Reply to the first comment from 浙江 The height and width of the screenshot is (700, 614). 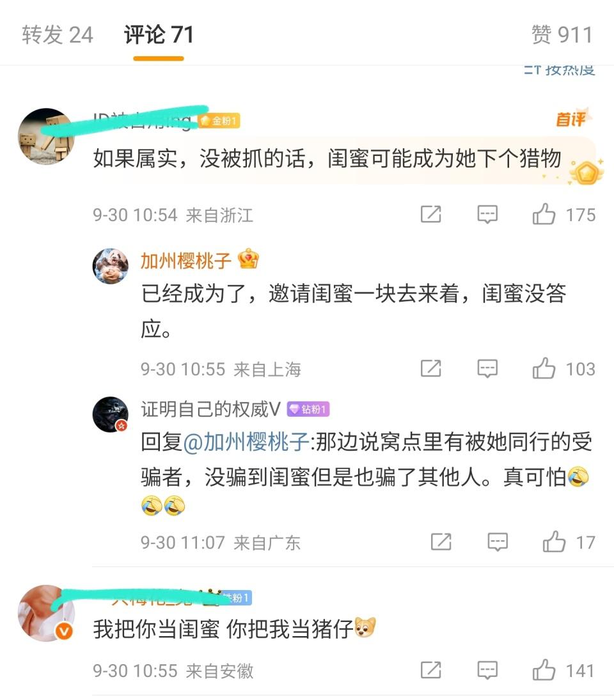[487, 215]
